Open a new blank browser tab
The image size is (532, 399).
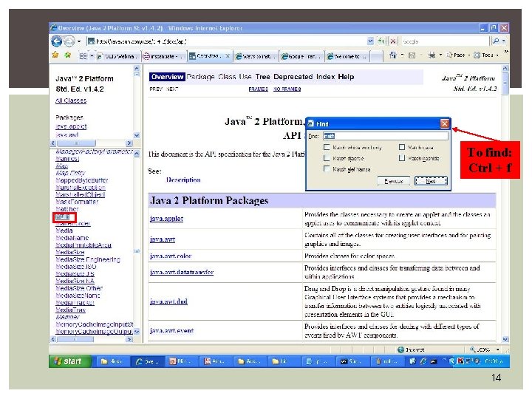pyautogui.click(x=376, y=56)
